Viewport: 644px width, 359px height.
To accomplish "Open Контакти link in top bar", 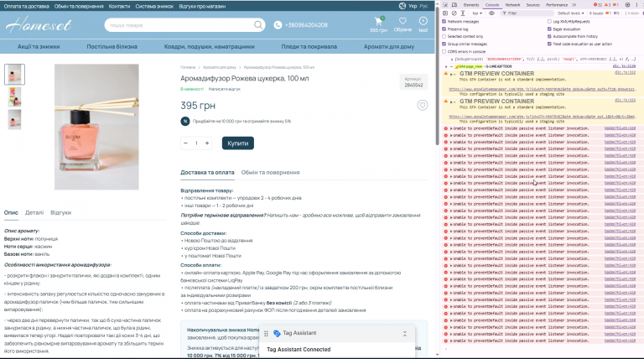I will point(119,6).
